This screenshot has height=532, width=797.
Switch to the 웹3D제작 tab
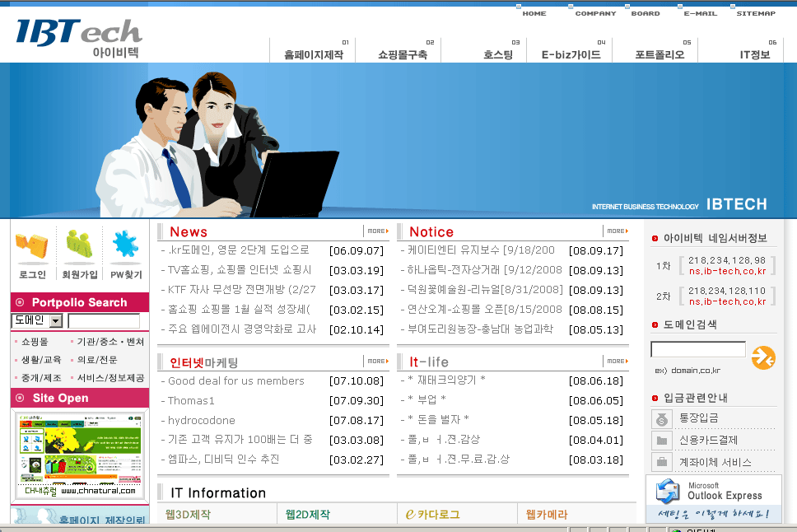point(188,514)
